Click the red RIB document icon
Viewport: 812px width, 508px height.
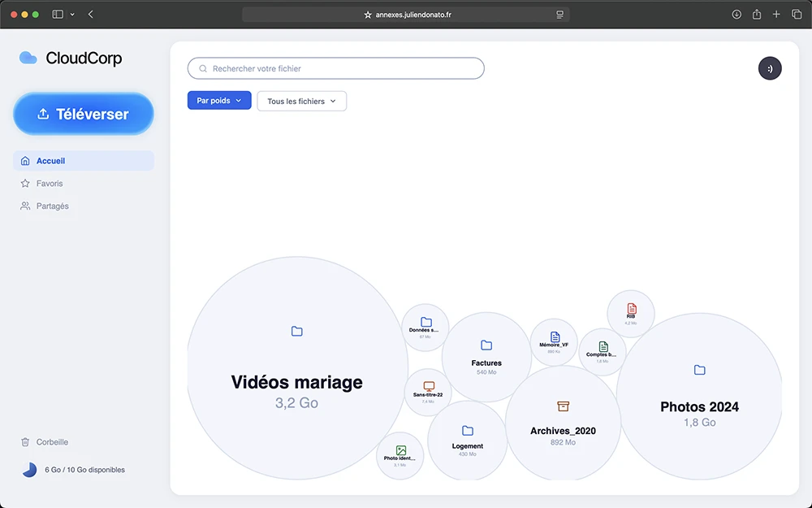631,310
